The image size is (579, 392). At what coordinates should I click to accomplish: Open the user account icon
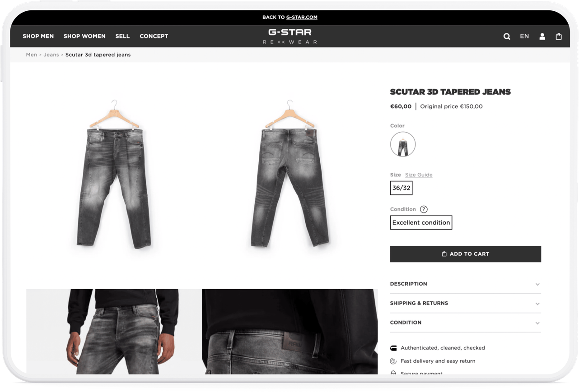[542, 37]
